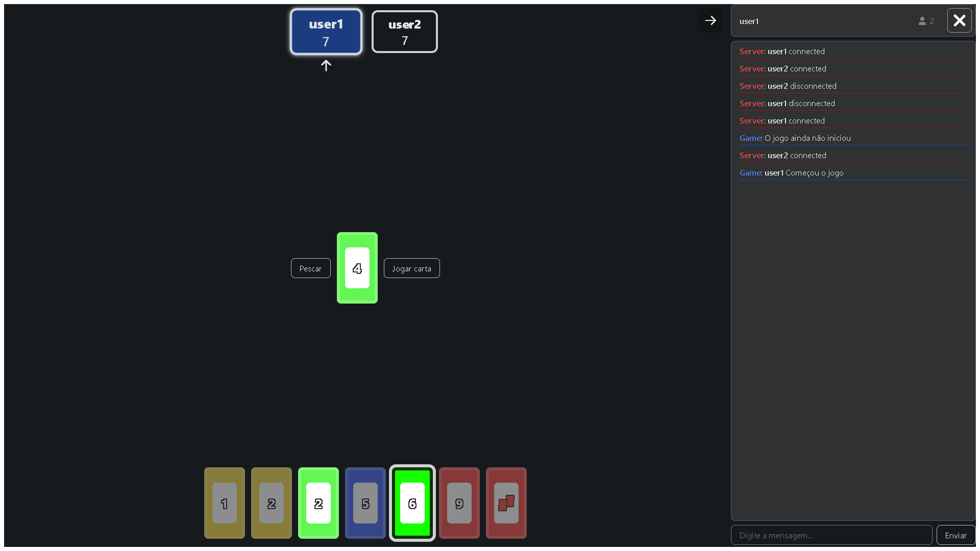Click the user2 player badge
This screenshot has height=551, width=980.
coord(405,32)
